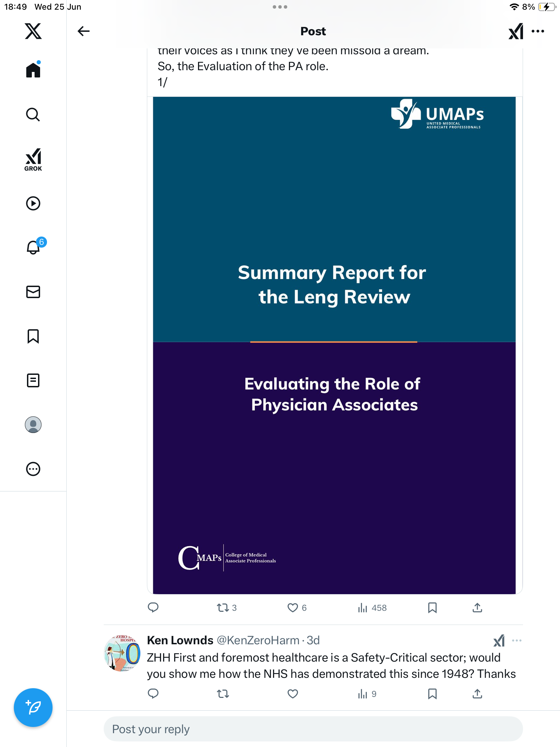
Task: Open the post's three-dot options menu
Action: (x=538, y=31)
